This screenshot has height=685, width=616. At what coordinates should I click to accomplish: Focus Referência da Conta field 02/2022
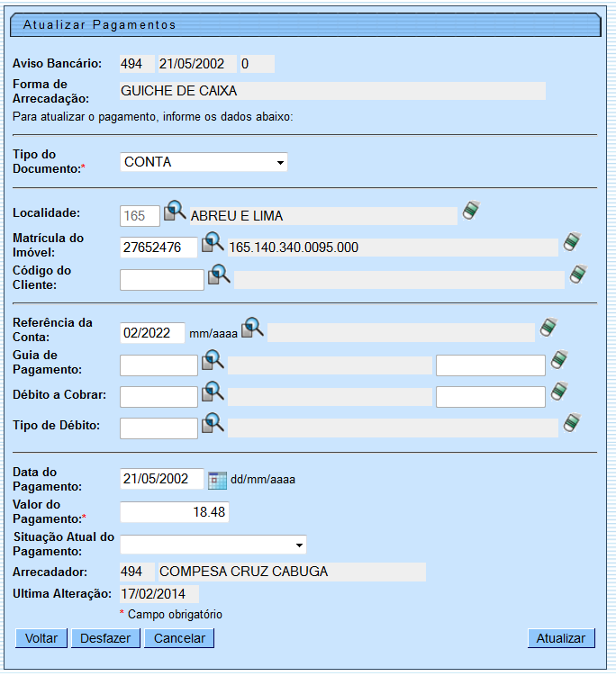point(152,333)
